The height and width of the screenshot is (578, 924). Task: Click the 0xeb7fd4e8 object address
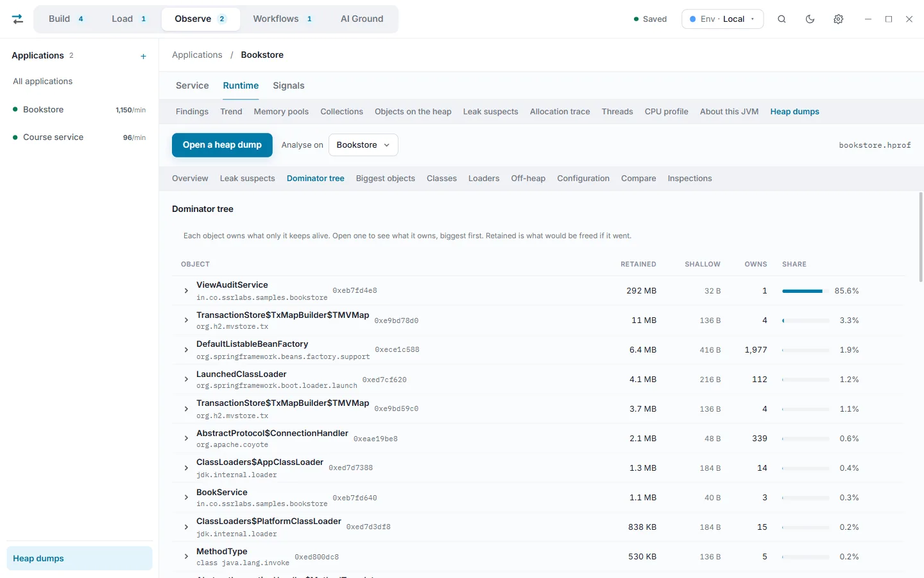[355, 291]
